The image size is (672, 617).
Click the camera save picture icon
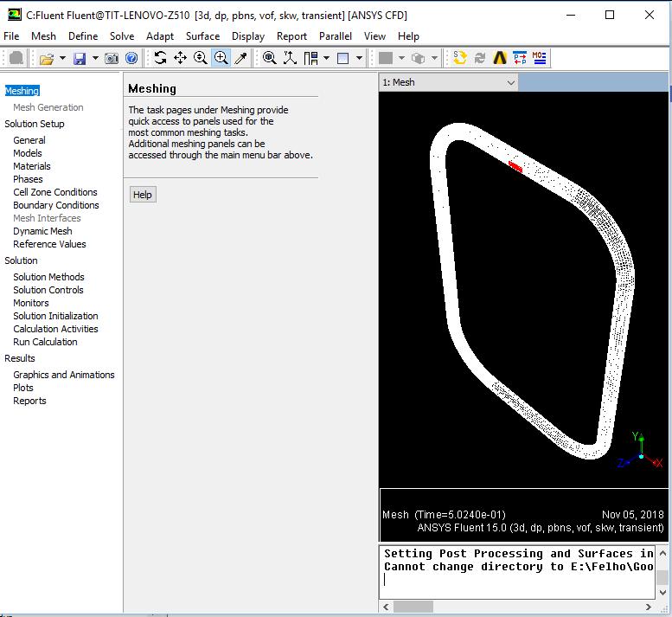(x=112, y=58)
